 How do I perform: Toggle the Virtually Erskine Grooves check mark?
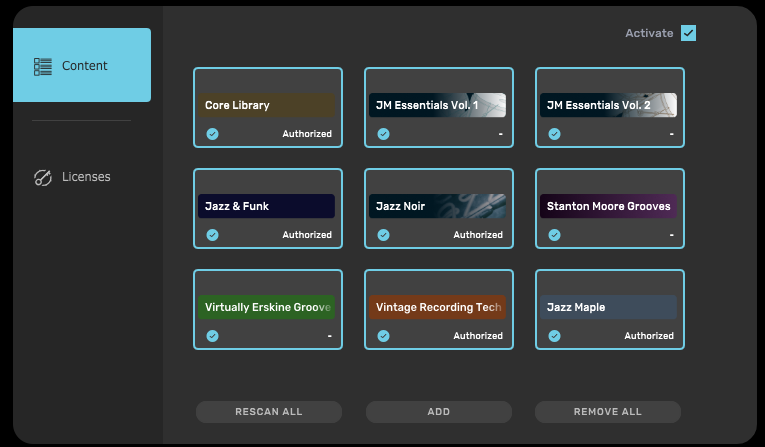tap(212, 336)
